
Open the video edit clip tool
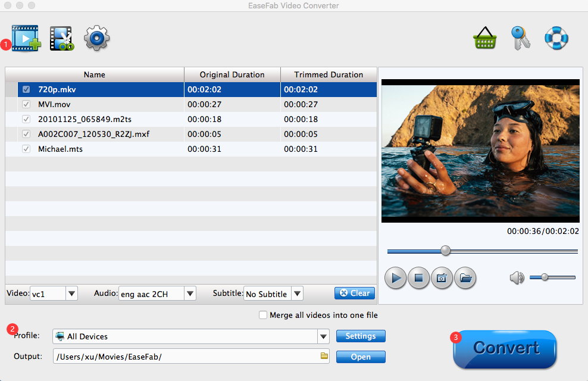coord(61,39)
